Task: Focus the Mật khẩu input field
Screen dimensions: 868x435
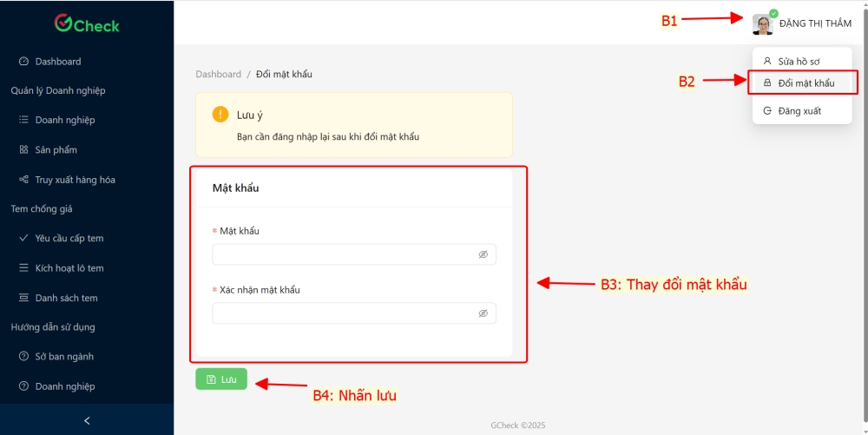Action: pos(354,254)
